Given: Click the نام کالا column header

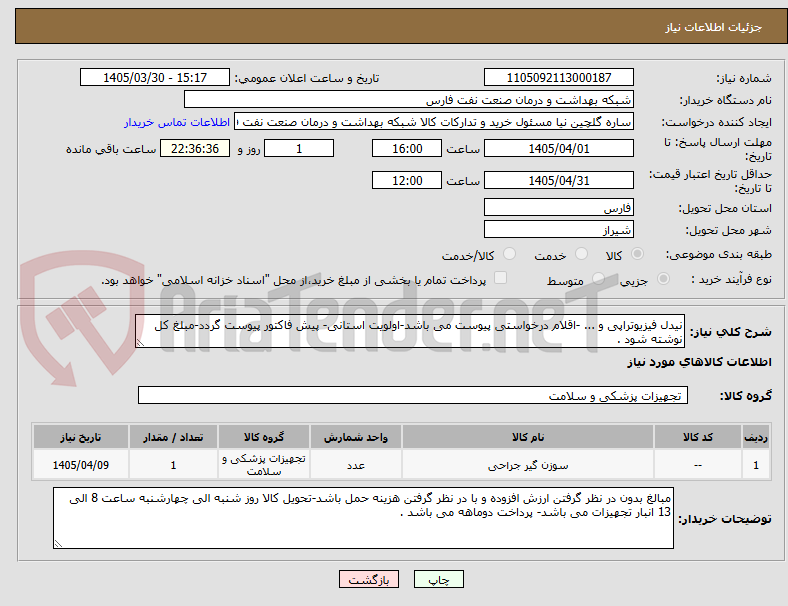Looking at the screenshot, I should coord(528,437).
